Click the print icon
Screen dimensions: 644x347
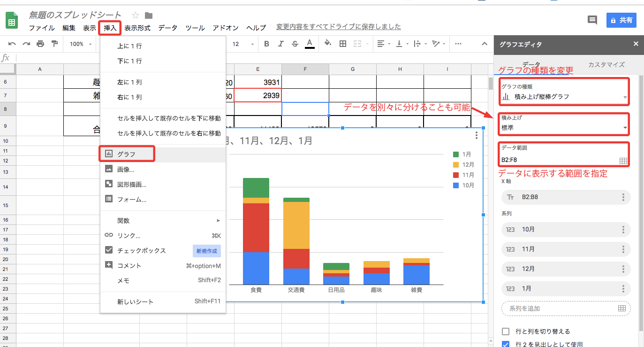[40, 44]
